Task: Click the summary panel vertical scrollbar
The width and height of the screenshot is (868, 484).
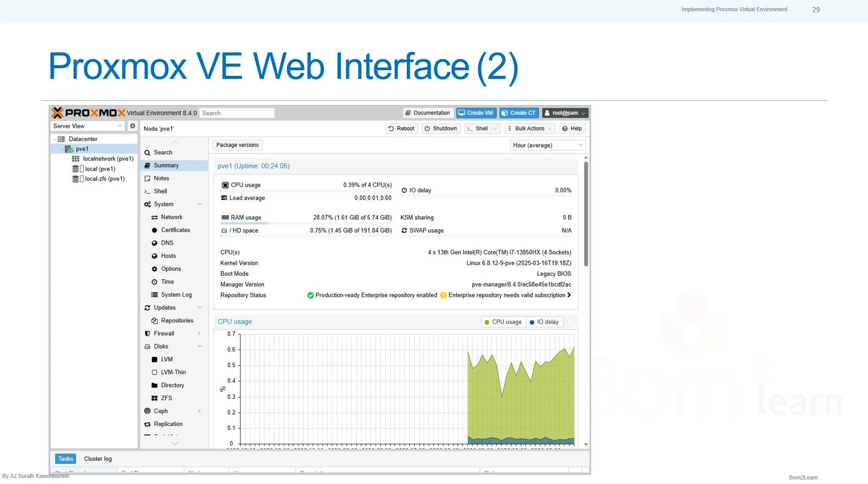Action: coord(586,214)
